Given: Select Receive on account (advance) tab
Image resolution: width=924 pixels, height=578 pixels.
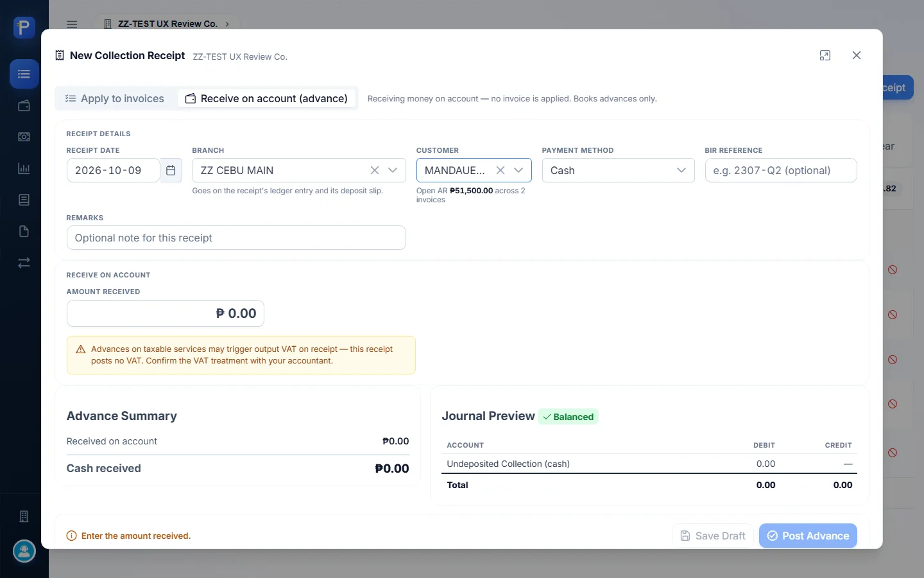Looking at the screenshot, I should [x=266, y=98].
